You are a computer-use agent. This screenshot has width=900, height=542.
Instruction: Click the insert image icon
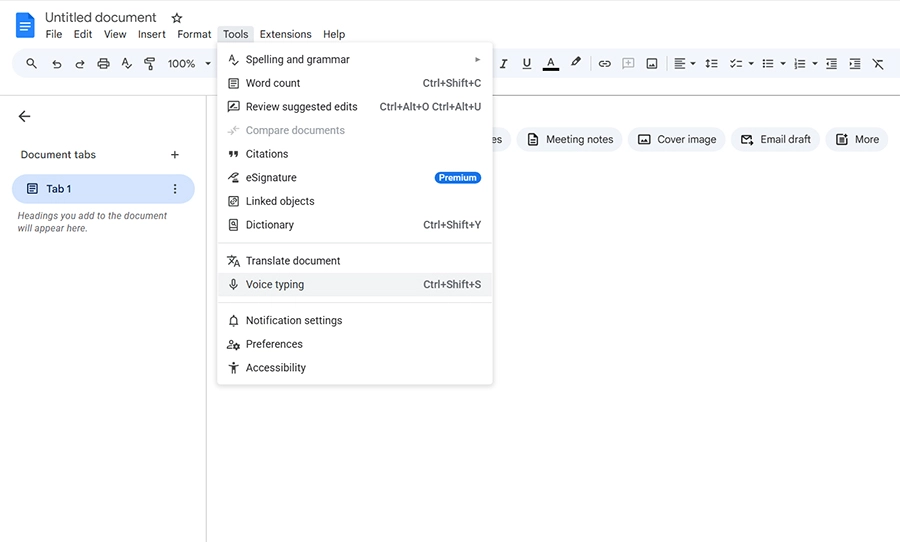click(652, 64)
